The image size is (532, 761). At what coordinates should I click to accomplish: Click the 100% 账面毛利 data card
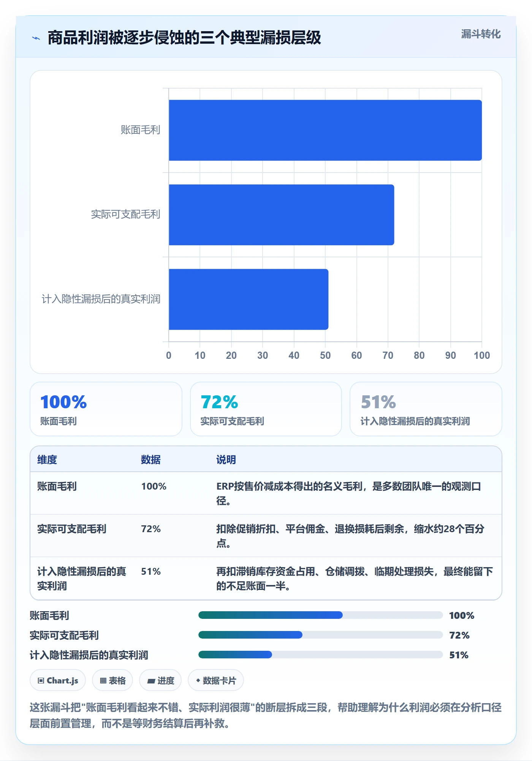(106, 409)
